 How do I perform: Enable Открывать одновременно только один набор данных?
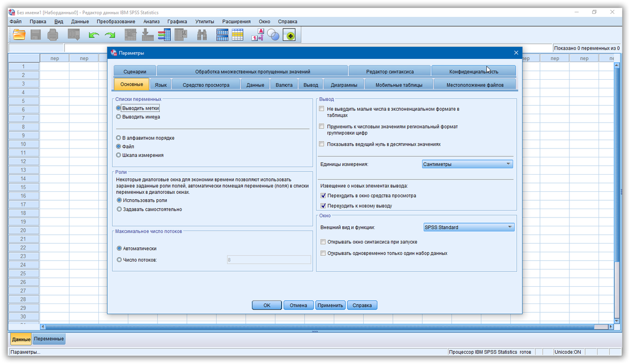(323, 253)
